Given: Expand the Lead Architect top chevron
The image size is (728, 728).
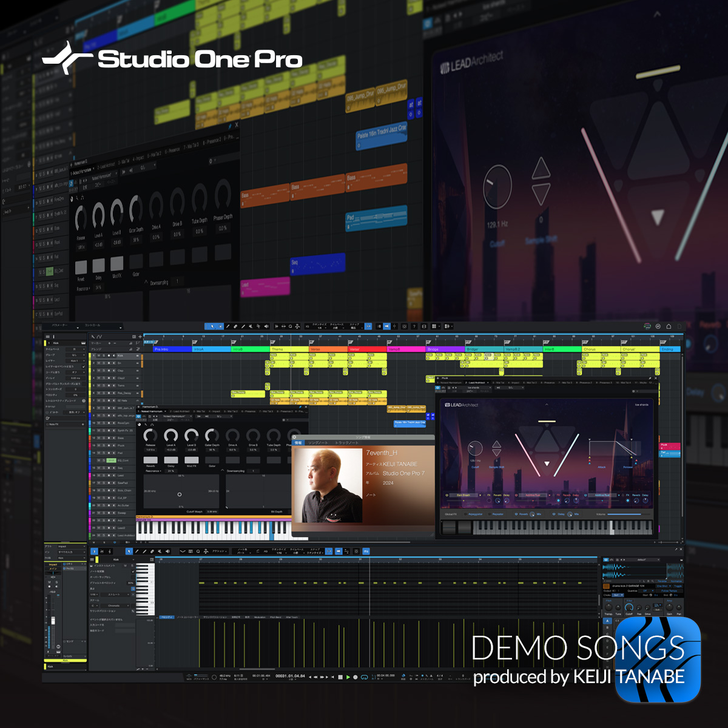Looking at the screenshot, I should (547, 405).
